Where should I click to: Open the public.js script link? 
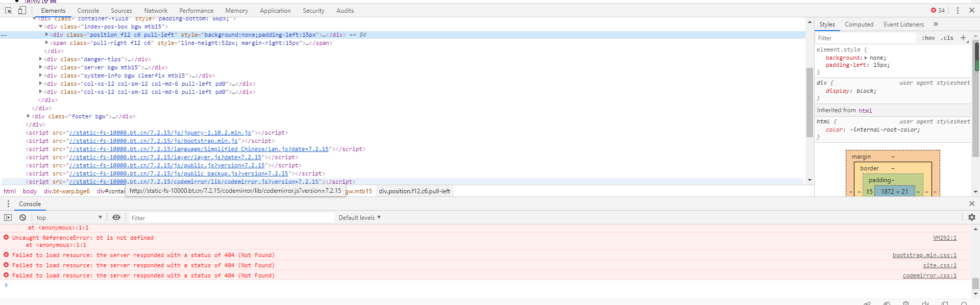pos(167,165)
